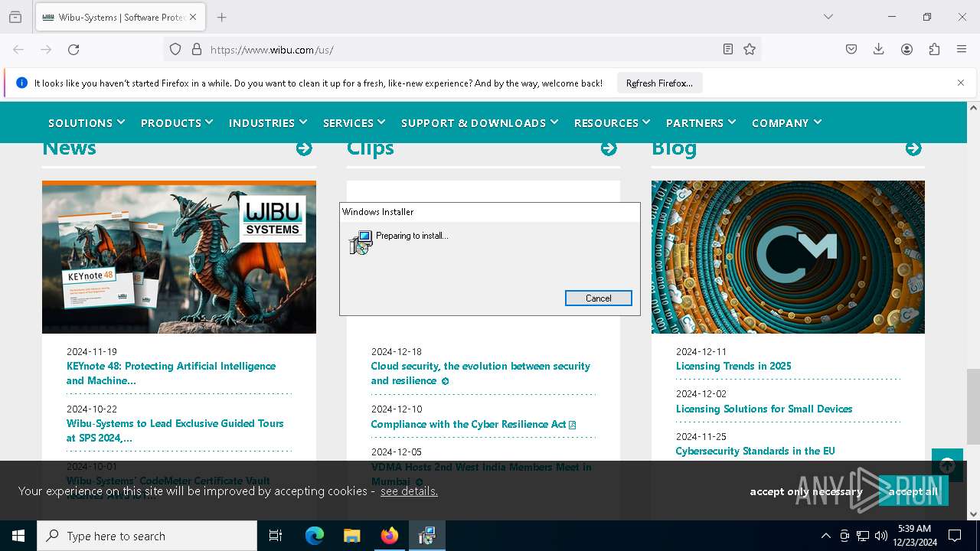This screenshot has width=980, height=551.
Task: Open the KEYnote 48 news article link
Action: [x=171, y=373]
